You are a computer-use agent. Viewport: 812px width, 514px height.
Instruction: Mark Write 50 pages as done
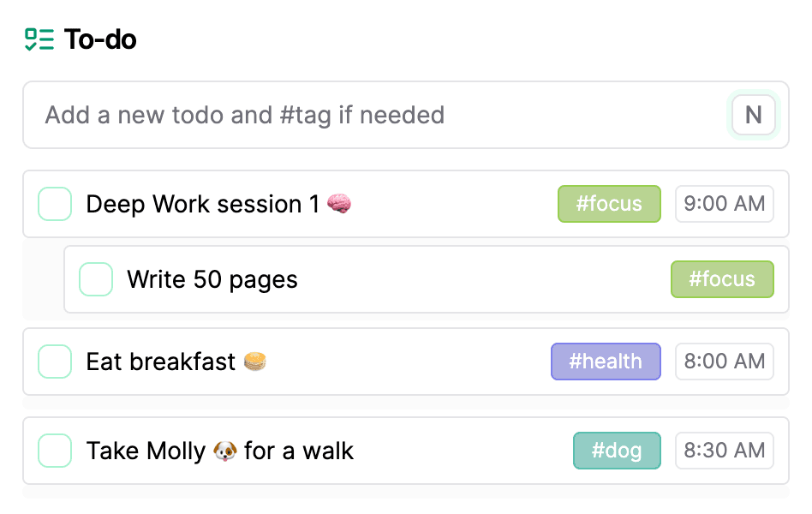click(x=96, y=279)
